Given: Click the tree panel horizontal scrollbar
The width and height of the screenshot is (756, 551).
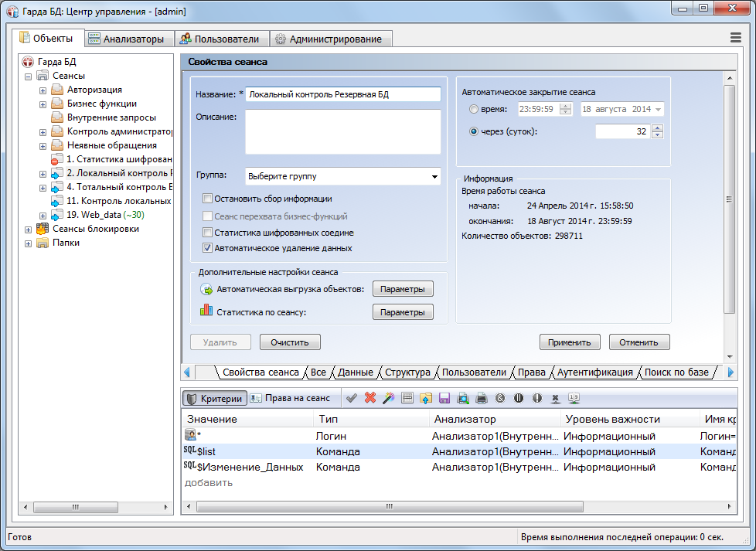Looking at the screenshot, I should [x=76, y=507].
